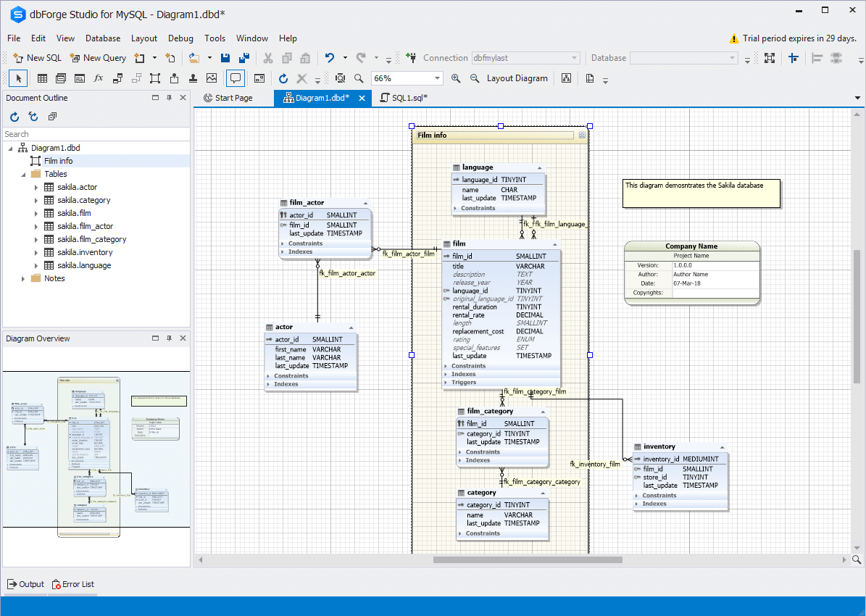Open the Database menu

103,38
